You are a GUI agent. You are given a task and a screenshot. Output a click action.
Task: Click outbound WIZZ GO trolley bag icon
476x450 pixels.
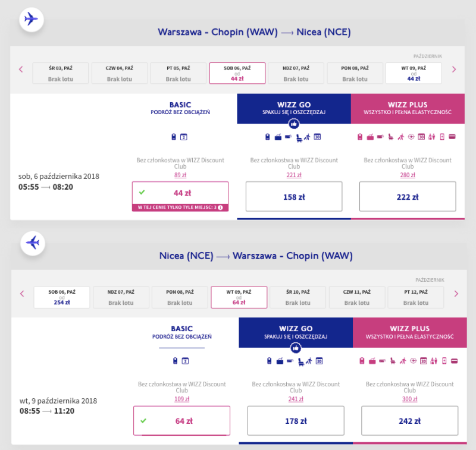pyautogui.click(x=278, y=137)
